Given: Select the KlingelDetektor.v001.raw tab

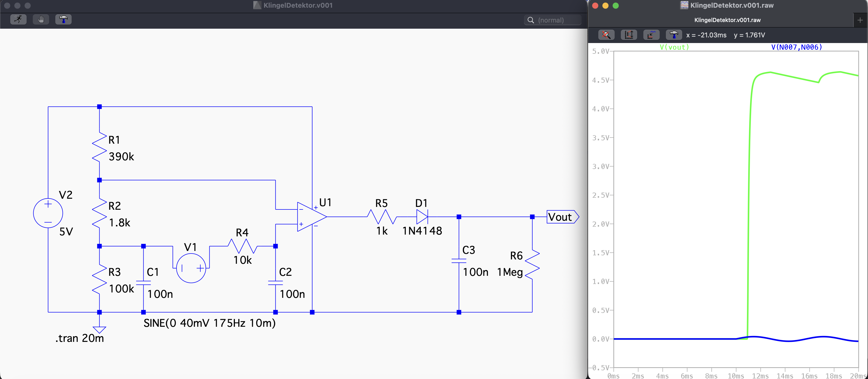Looking at the screenshot, I should point(727,20).
